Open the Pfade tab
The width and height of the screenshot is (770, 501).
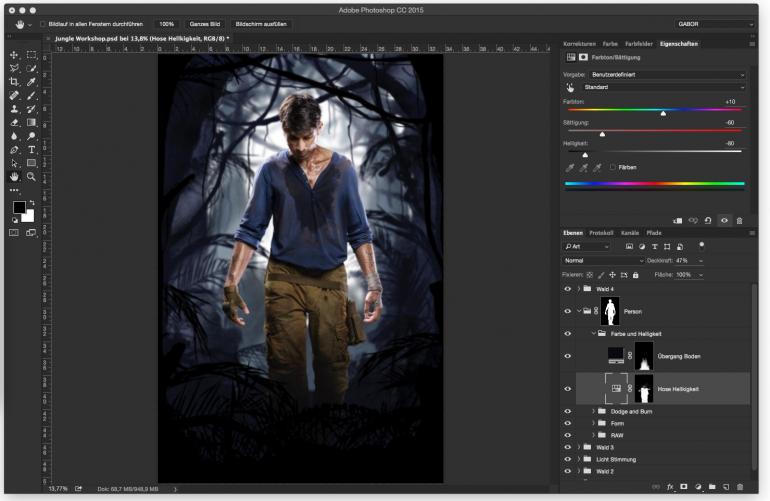click(654, 233)
